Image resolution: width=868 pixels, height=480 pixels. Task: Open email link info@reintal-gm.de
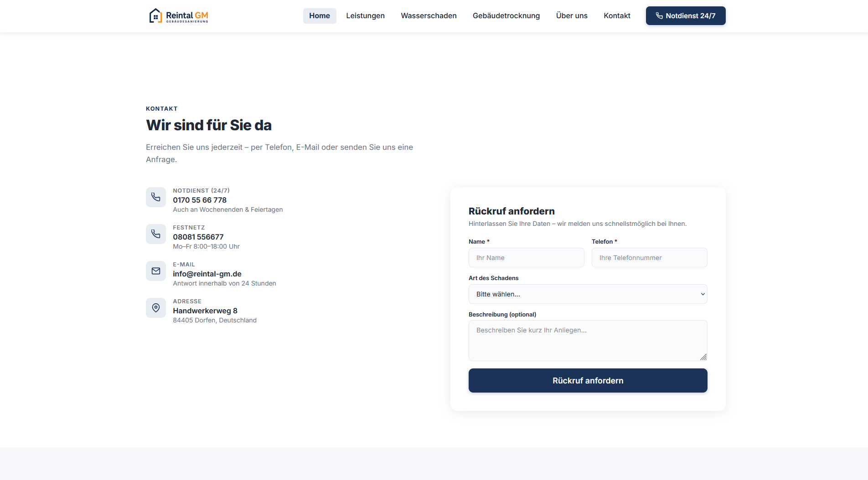tap(207, 274)
